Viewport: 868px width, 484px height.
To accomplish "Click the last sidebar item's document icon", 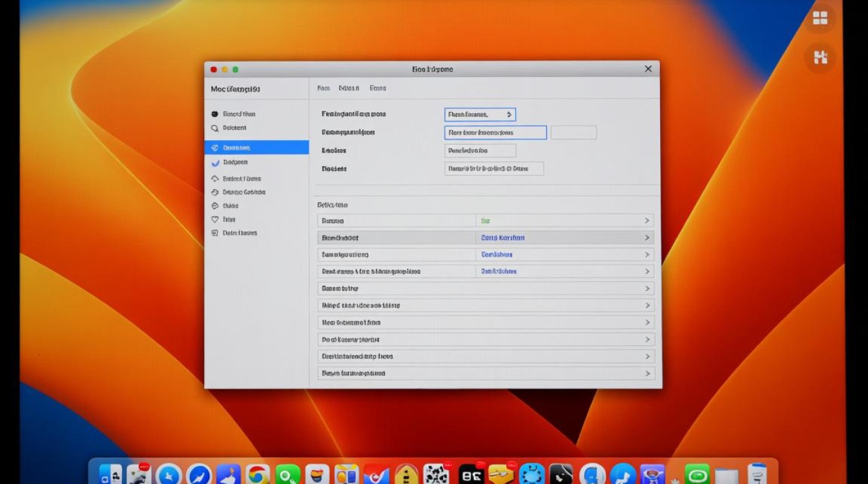I will 215,233.
